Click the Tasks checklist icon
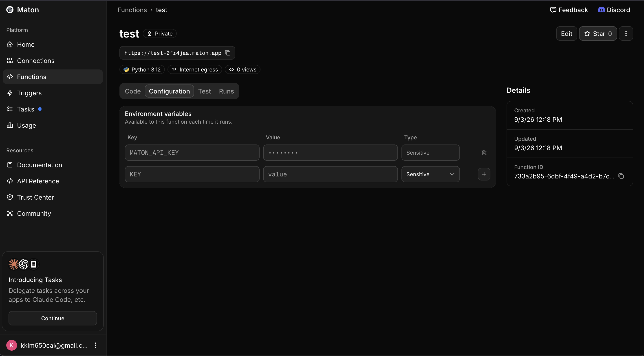 (x=10, y=109)
